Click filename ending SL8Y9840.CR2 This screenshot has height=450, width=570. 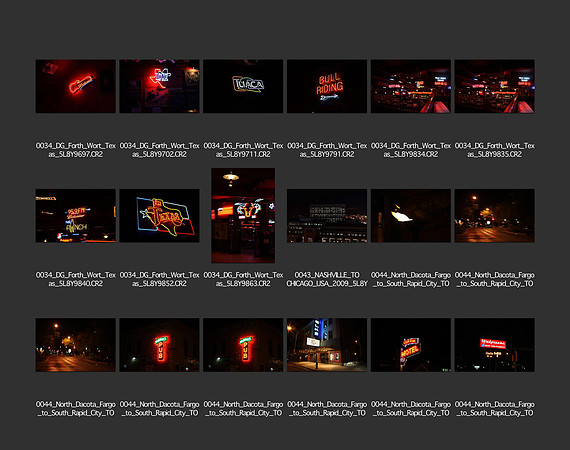76,279
